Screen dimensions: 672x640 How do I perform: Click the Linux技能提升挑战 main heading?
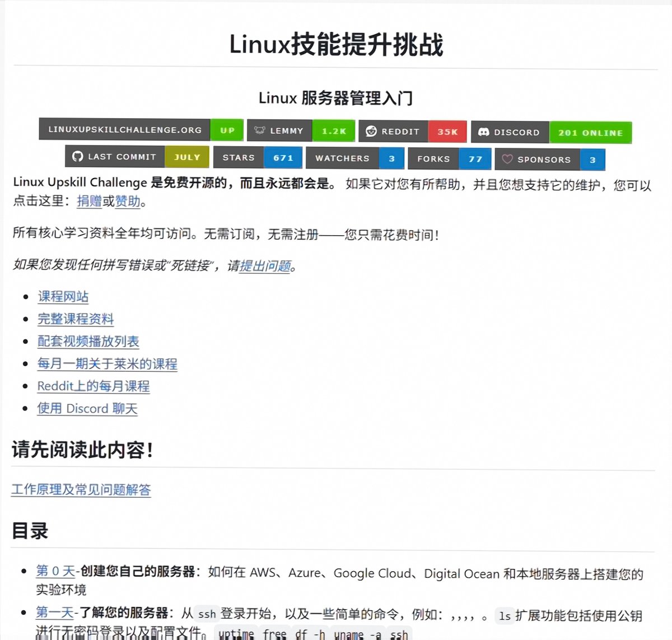(x=336, y=44)
